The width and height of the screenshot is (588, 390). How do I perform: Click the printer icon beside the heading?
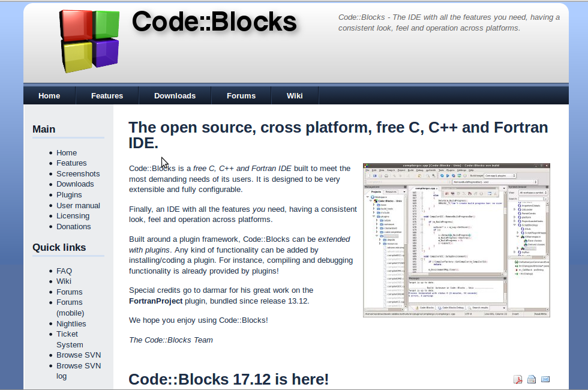tap(532, 379)
